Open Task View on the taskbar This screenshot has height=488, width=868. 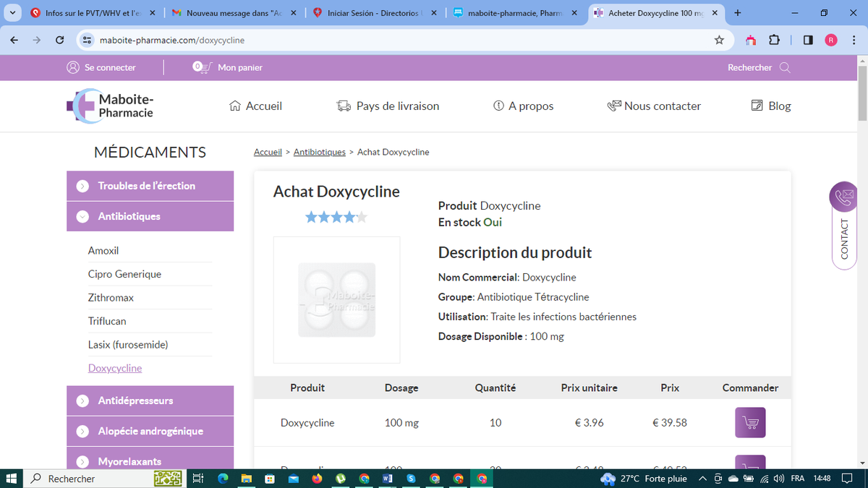(x=199, y=479)
